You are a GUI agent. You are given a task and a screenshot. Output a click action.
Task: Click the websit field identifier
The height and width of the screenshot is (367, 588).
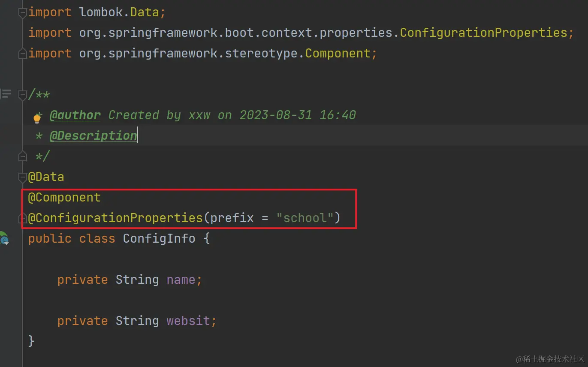(188, 321)
